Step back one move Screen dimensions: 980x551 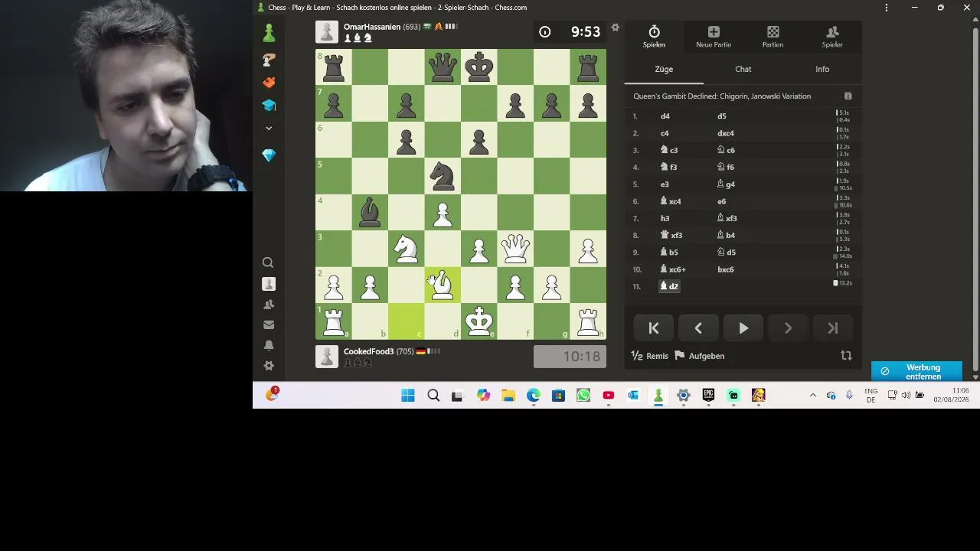[698, 328]
